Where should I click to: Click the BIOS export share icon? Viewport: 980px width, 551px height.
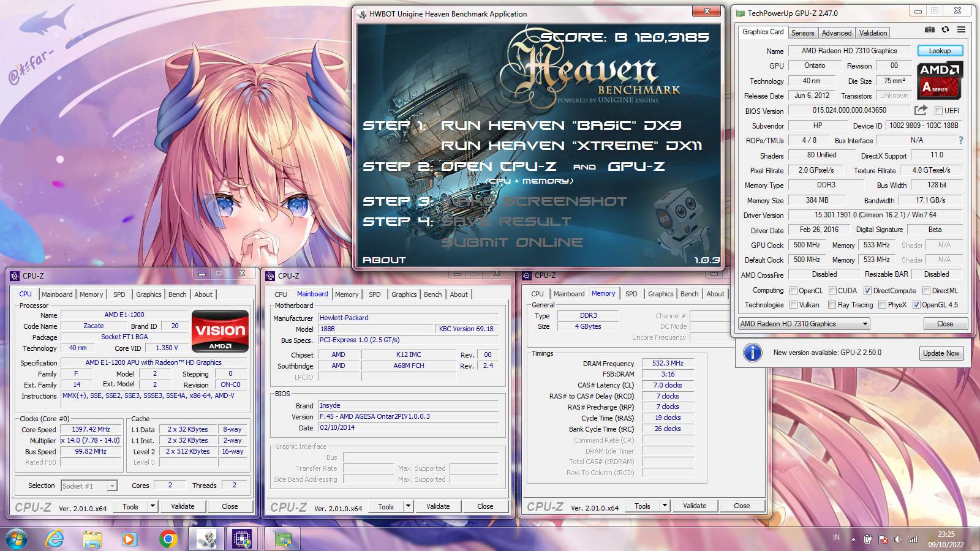(x=921, y=110)
